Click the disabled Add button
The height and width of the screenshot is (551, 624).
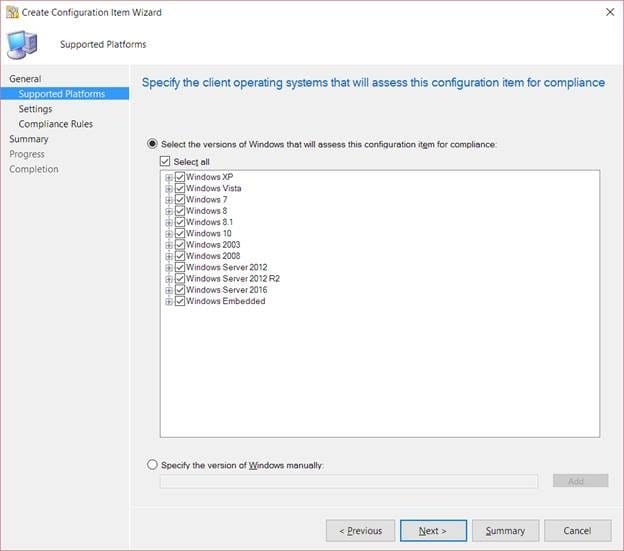tap(580, 481)
